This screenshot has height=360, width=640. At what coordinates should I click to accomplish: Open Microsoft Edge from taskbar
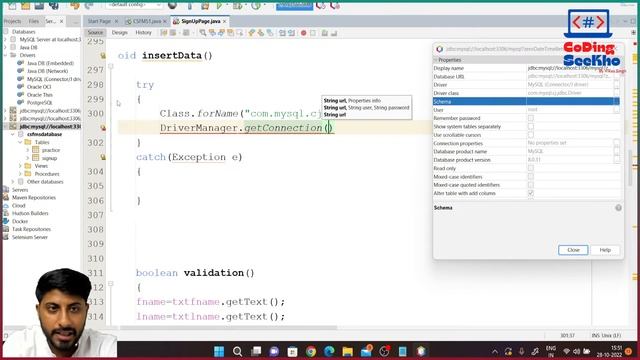(329, 351)
